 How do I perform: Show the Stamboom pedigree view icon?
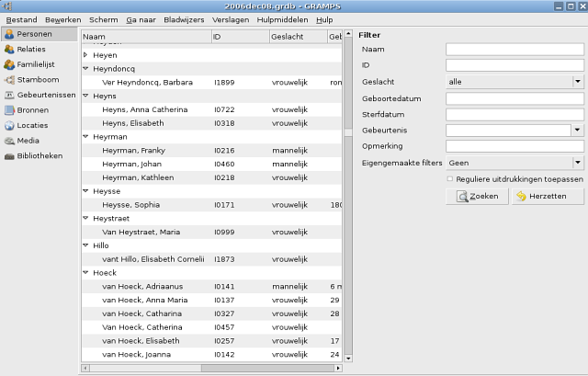coord(10,80)
